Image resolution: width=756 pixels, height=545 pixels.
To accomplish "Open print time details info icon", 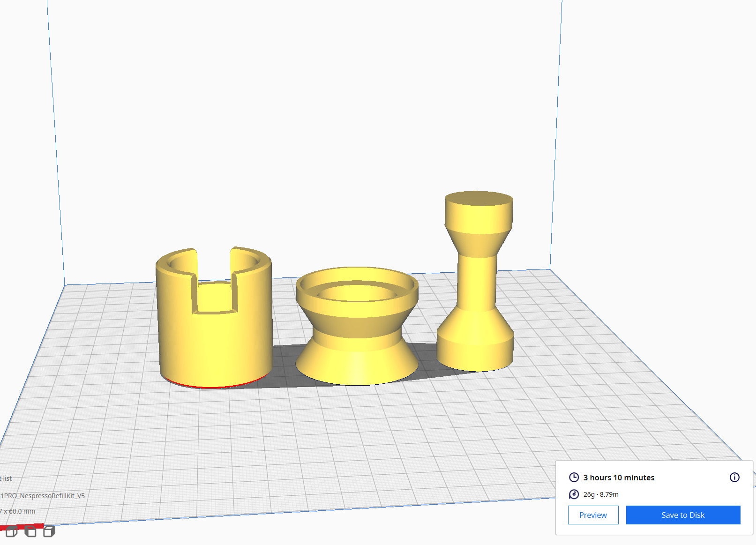I will [x=734, y=477].
